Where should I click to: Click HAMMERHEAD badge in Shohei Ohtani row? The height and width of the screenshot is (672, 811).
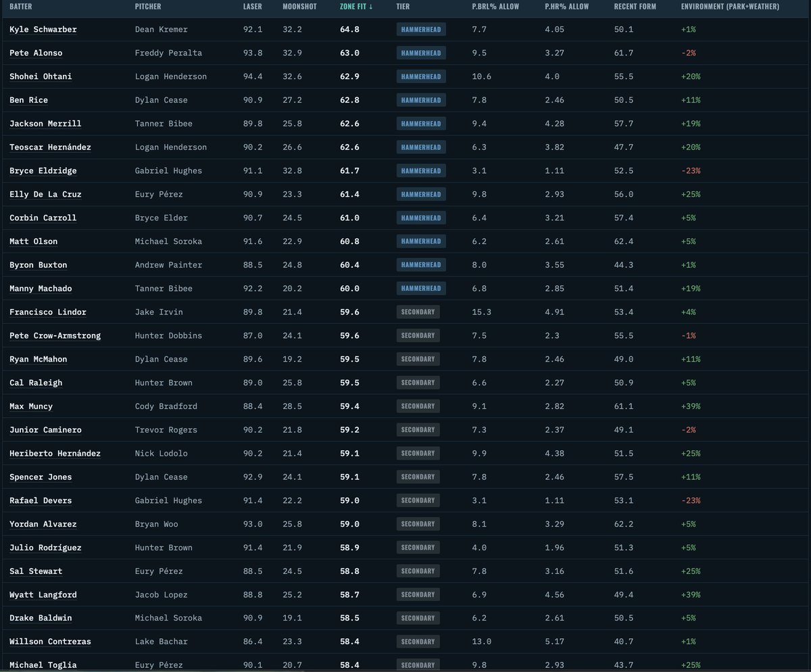[x=420, y=77]
